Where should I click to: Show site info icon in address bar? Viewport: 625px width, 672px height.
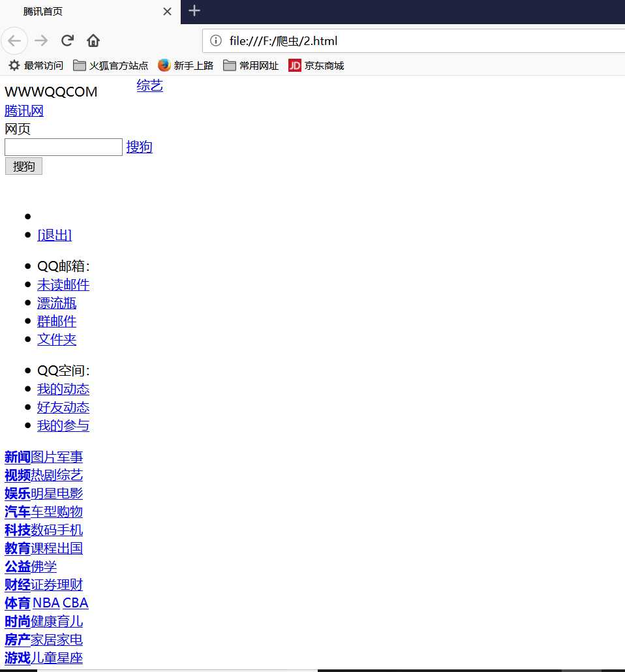(216, 40)
